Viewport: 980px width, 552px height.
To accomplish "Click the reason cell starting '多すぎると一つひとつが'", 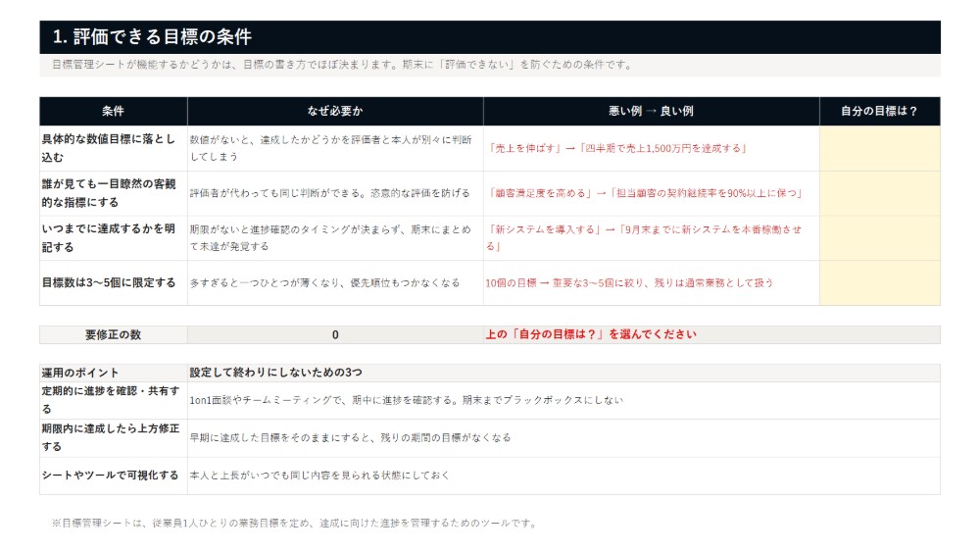I will (x=335, y=282).
